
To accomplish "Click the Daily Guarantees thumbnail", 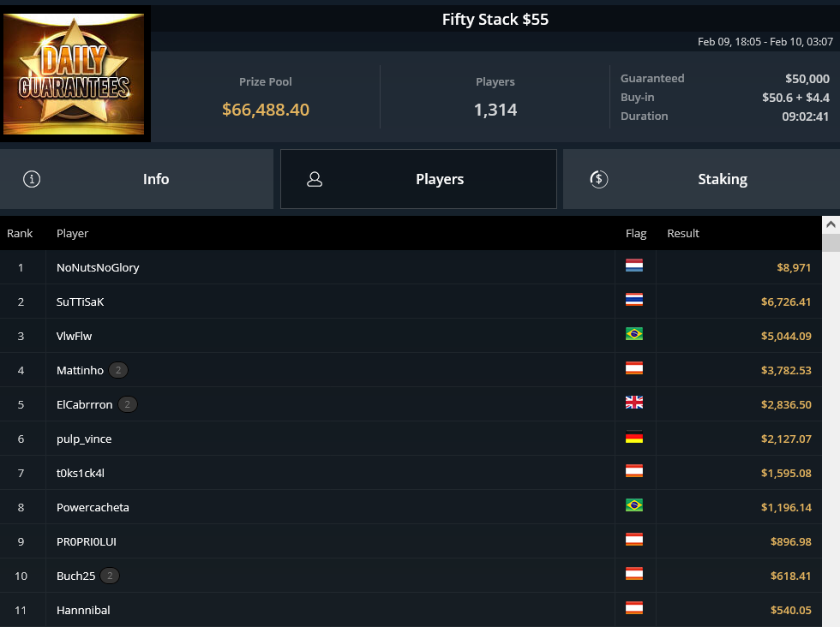I will 74,74.
